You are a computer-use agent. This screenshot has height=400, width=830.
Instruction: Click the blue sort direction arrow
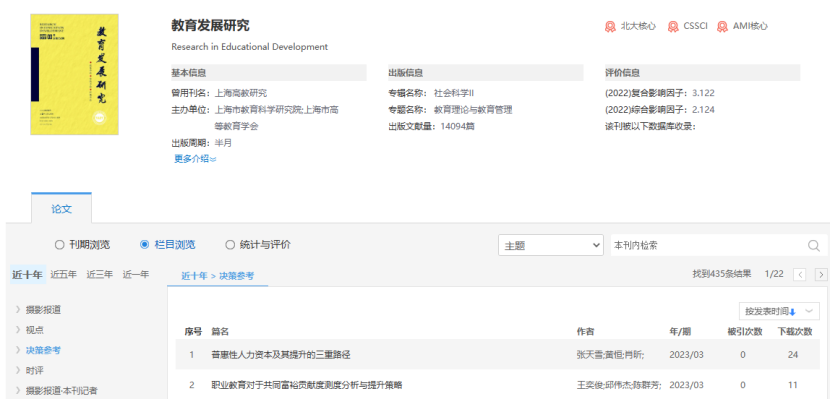point(792,312)
